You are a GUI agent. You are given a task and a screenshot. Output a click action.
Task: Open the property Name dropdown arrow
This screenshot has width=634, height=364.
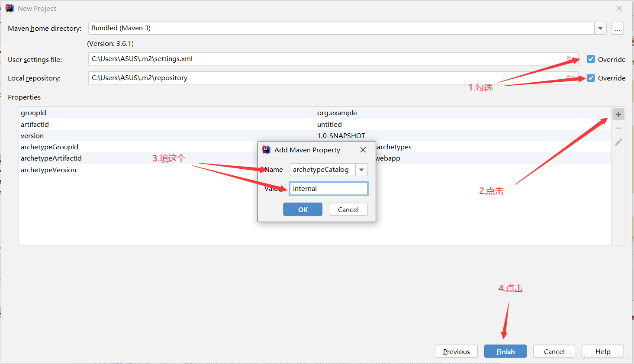coord(361,170)
